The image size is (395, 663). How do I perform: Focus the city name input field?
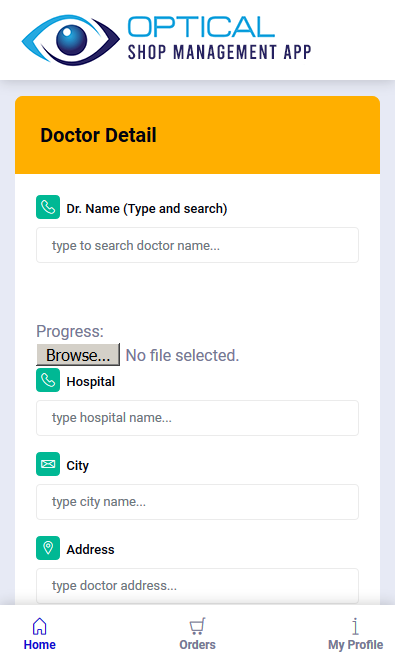click(x=198, y=502)
